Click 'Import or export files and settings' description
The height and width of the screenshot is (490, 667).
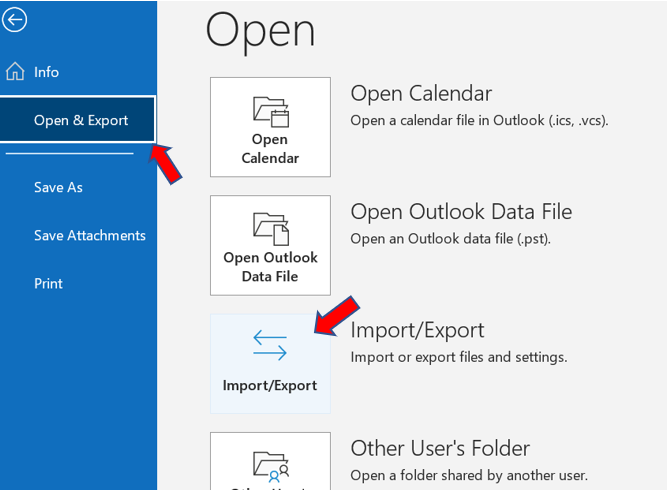coord(458,357)
